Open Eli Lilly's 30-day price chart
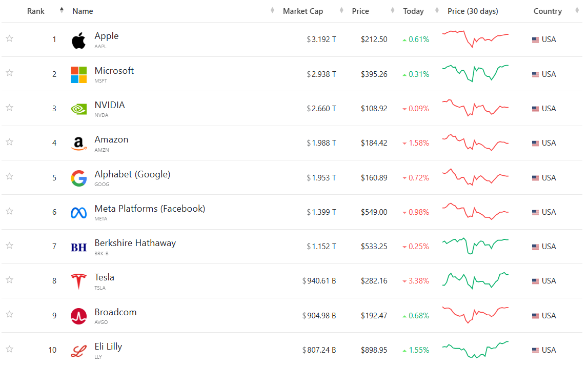The image size is (588, 366). [x=476, y=350]
